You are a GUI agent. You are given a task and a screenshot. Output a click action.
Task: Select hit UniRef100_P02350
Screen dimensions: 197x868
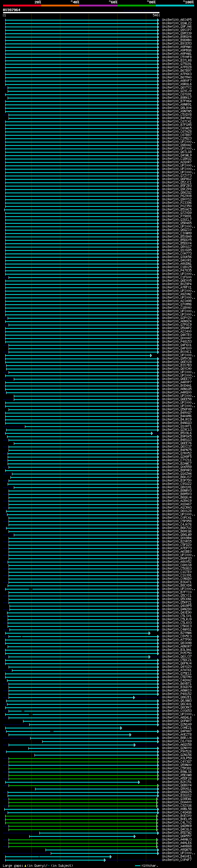pyautogui.click(x=177, y=206)
